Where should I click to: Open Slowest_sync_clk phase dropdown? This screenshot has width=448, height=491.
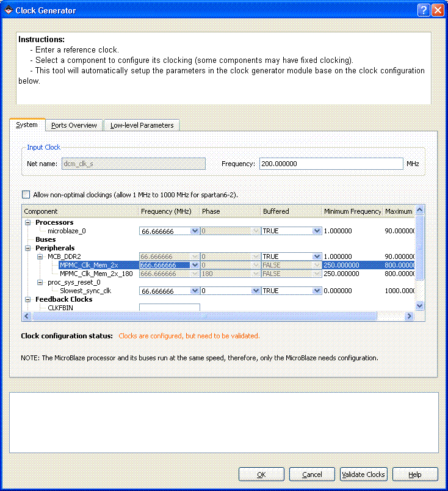pyautogui.click(x=256, y=291)
